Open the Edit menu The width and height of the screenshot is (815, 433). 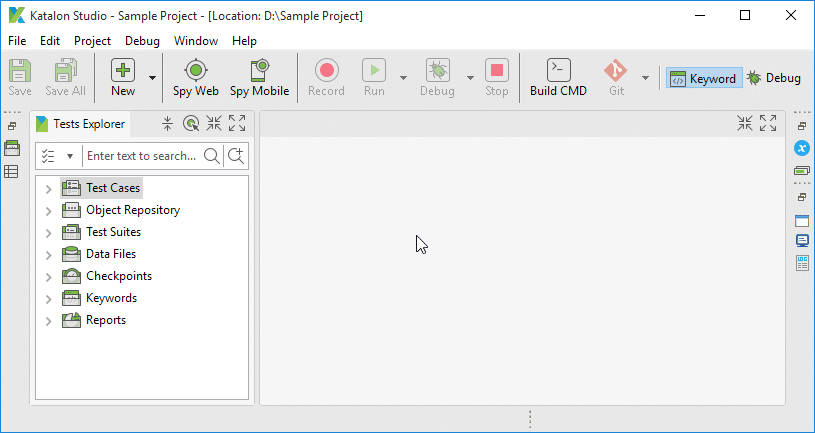pyautogui.click(x=50, y=41)
